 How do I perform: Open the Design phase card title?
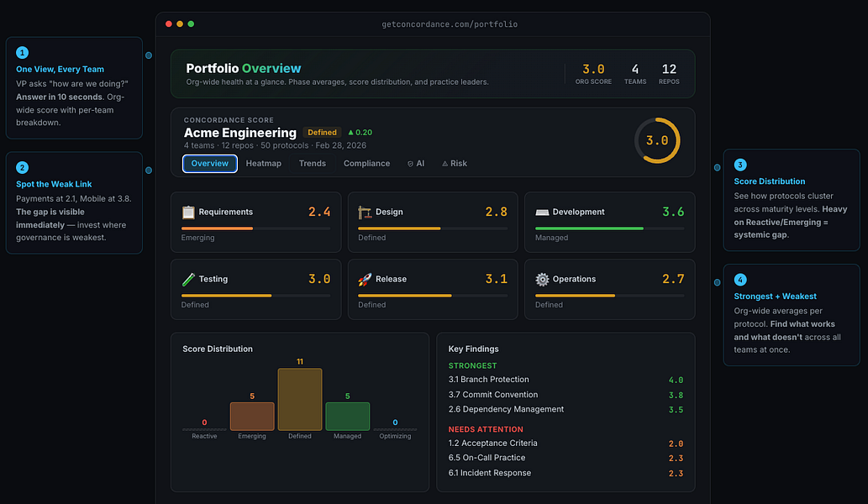[x=389, y=212]
